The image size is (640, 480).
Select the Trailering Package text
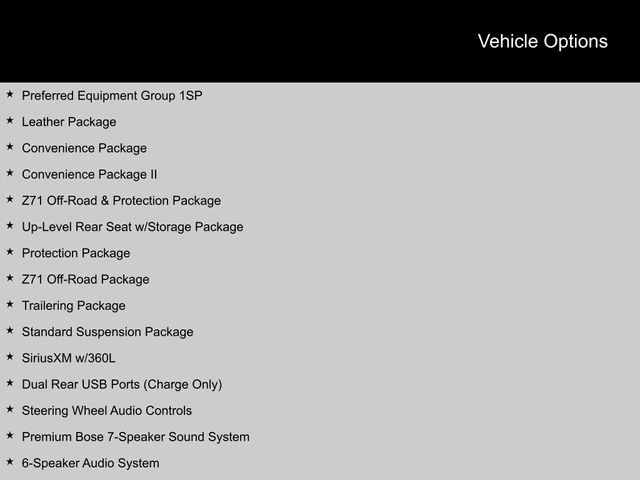(73, 306)
